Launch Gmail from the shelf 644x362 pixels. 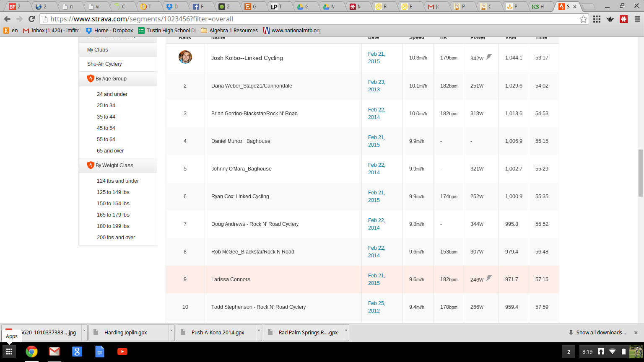point(54,352)
